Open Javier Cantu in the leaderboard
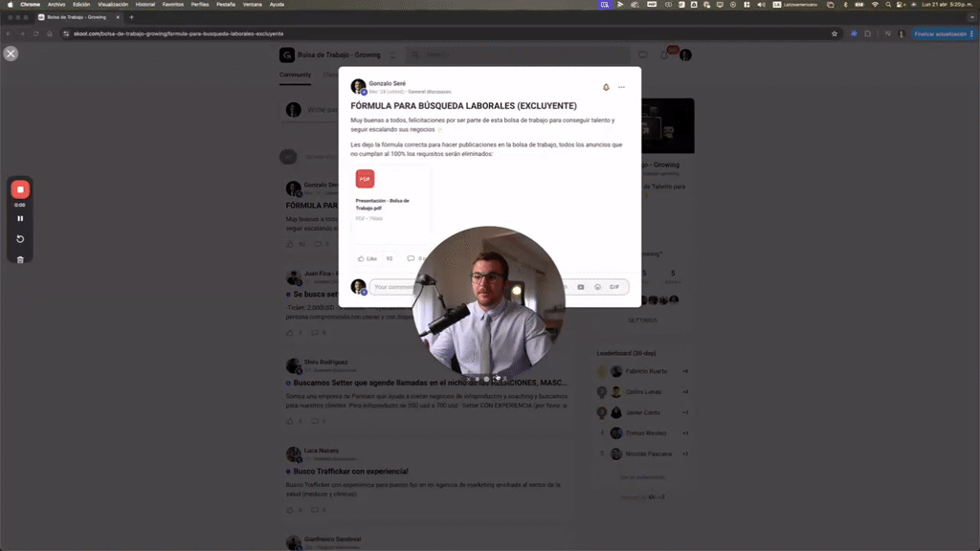This screenshot has width=980, height=551. (642, 412)
